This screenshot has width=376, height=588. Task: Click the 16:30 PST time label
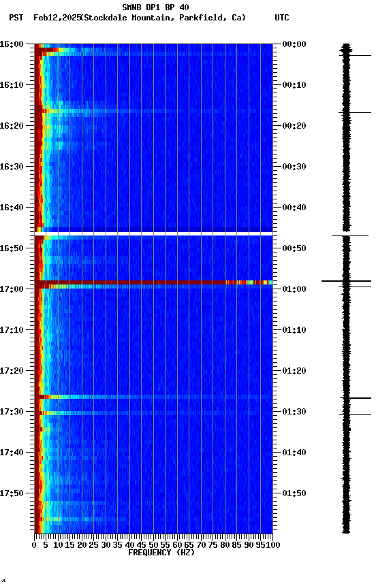[x=12, y=167]
